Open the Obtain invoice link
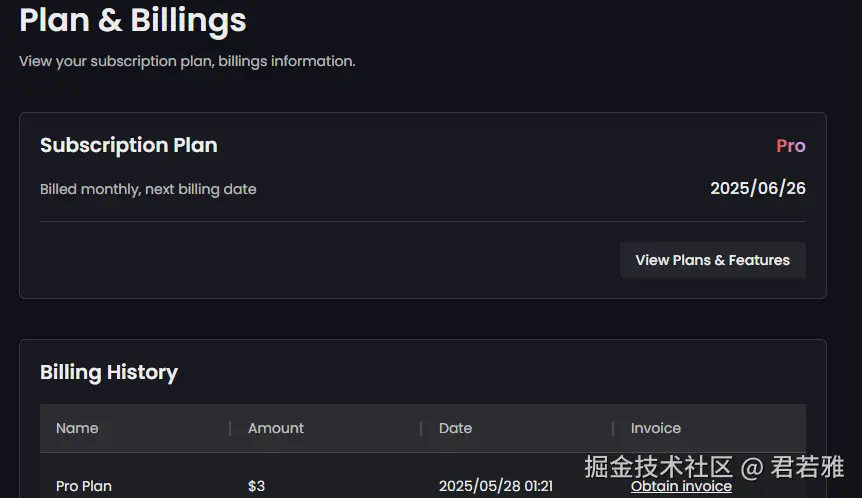 (681, 486)
